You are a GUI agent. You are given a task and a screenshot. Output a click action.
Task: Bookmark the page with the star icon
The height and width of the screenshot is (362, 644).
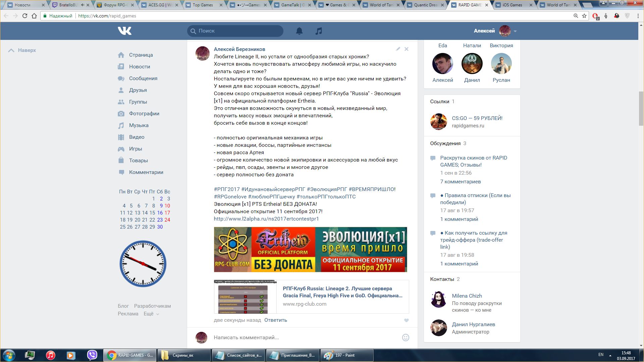click(584, 16)
